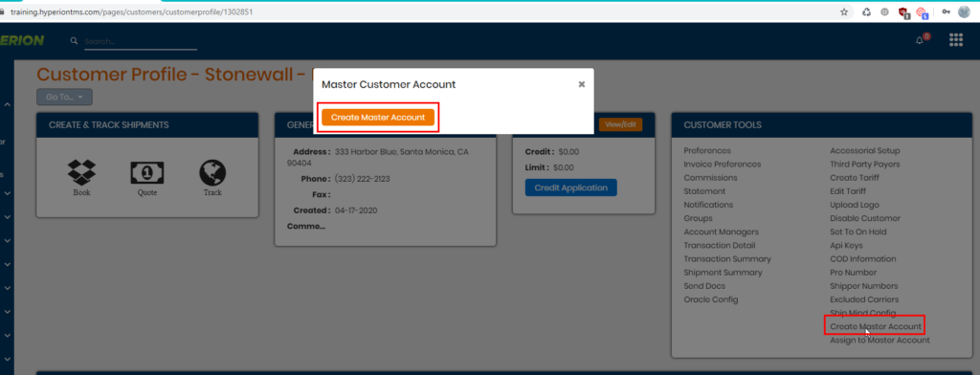980x375 pixels.
Task: Open Account Managers link
Action: 722,232
